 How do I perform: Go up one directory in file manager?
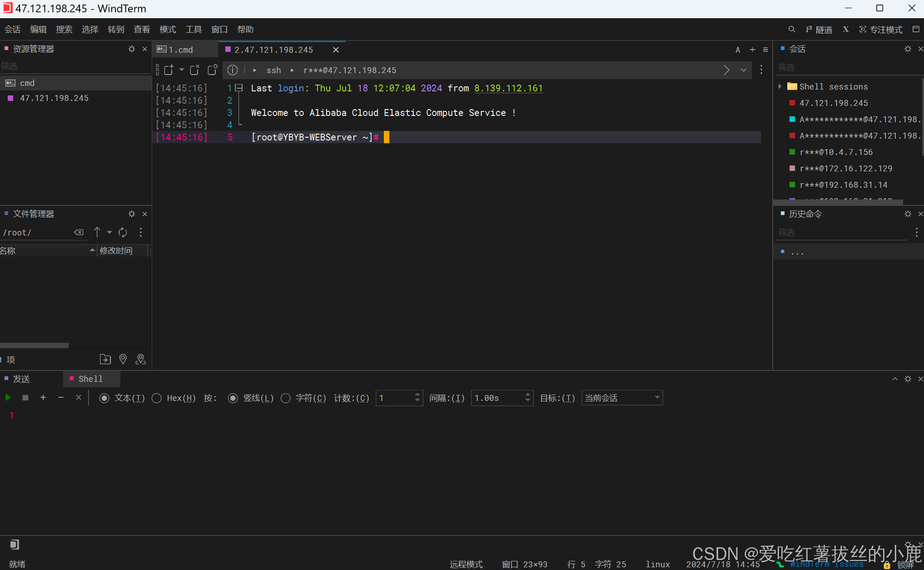[97, 232]
